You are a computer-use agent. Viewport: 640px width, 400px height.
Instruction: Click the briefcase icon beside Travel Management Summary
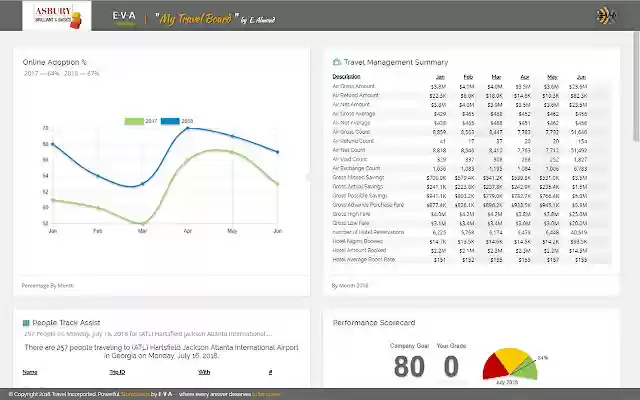(337, 62)
